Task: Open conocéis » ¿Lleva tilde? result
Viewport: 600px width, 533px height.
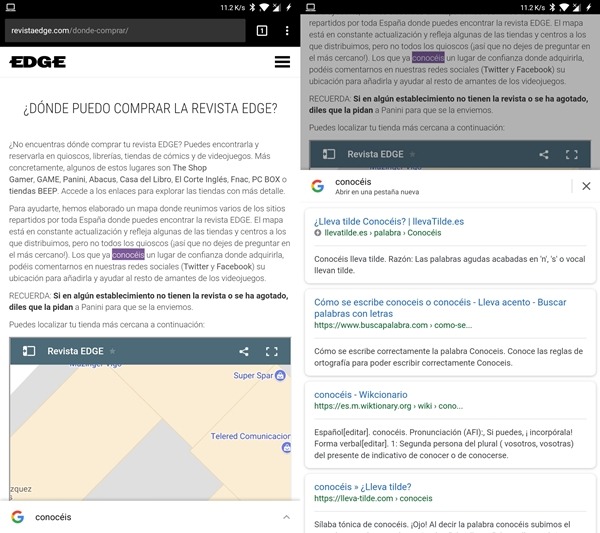Action: [x=362, y=487]
